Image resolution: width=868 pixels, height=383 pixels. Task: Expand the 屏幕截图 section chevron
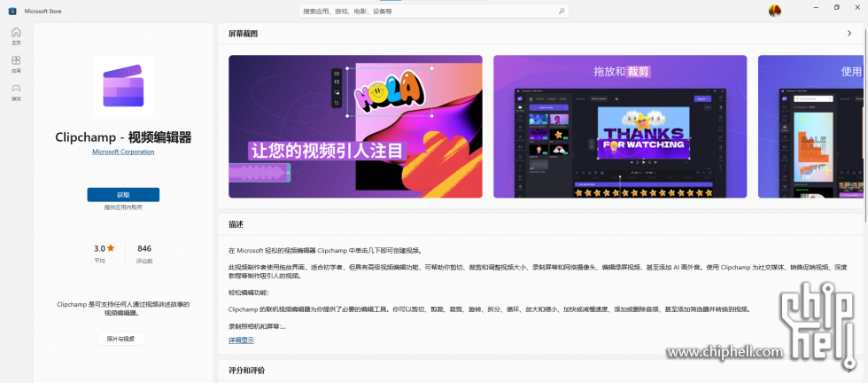click(849, 34)
